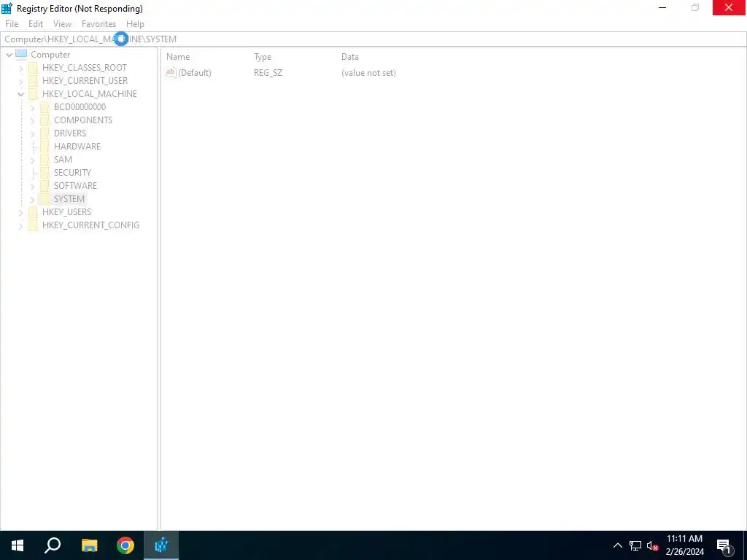Screen dimensions: 747x560
Task: Open the Help menu
Action: click(135, 24)
